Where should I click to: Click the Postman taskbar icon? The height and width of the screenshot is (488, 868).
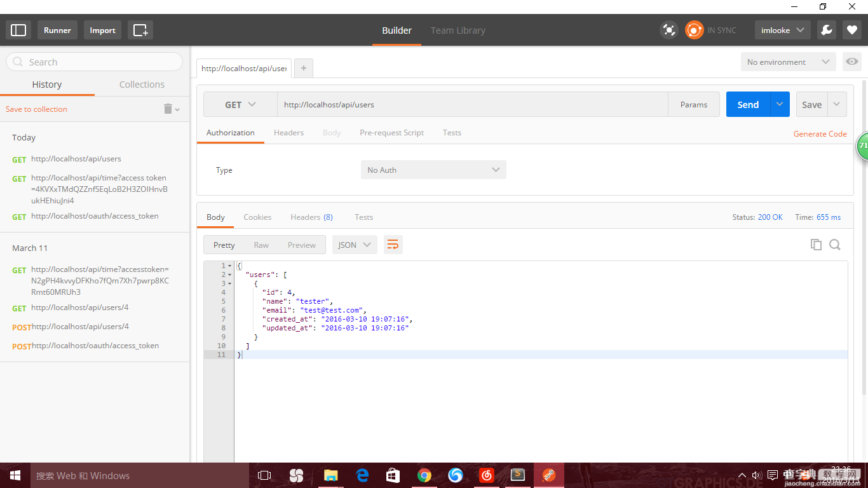tap(548, 475)
